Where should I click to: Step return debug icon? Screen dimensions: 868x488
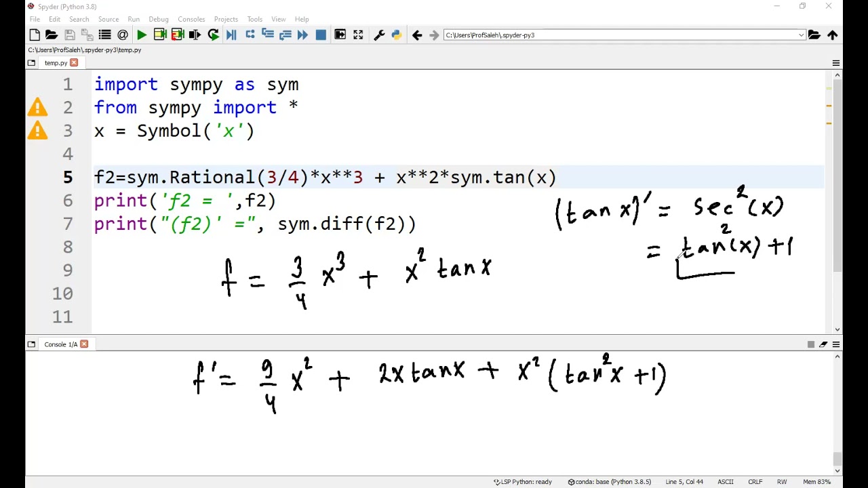285,35
